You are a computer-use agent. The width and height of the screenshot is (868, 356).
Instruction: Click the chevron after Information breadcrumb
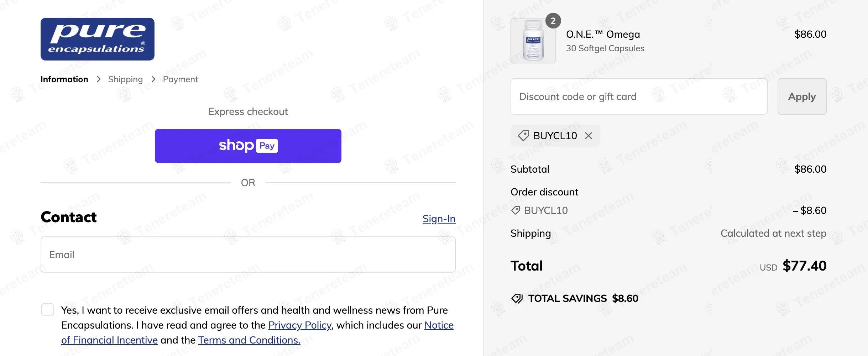99,79
